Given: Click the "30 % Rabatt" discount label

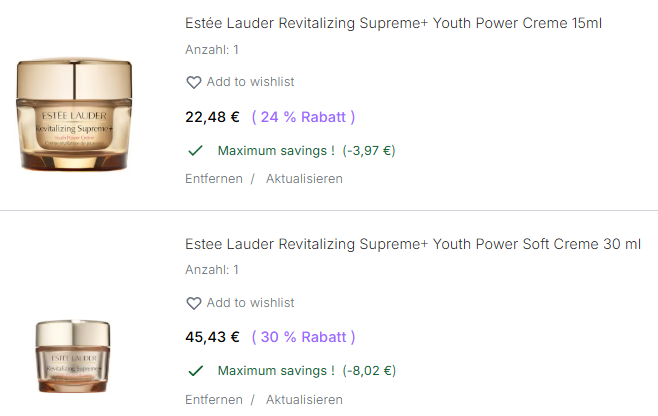Looking at the screenshot, I should tap(303, 337).
